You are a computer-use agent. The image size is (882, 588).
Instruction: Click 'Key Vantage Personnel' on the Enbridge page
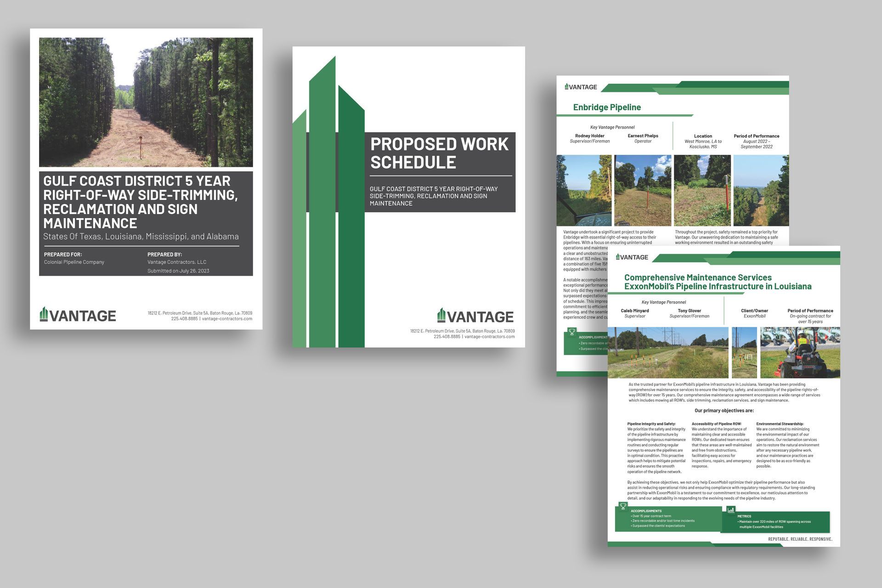pyautogui.click(x=612, y=127)
